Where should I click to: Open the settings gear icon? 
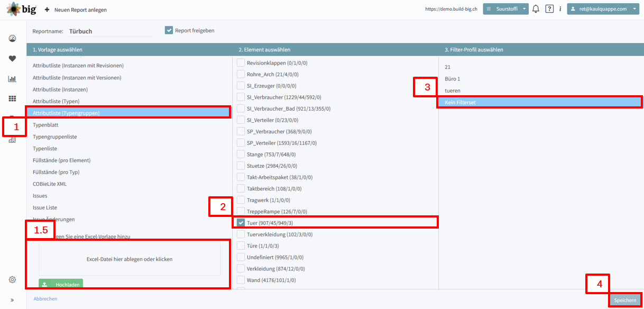tap(12, 279)
